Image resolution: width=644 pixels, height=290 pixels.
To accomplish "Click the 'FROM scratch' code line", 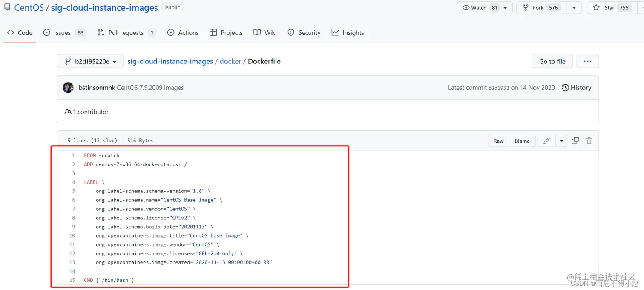I will coord(102,155).
